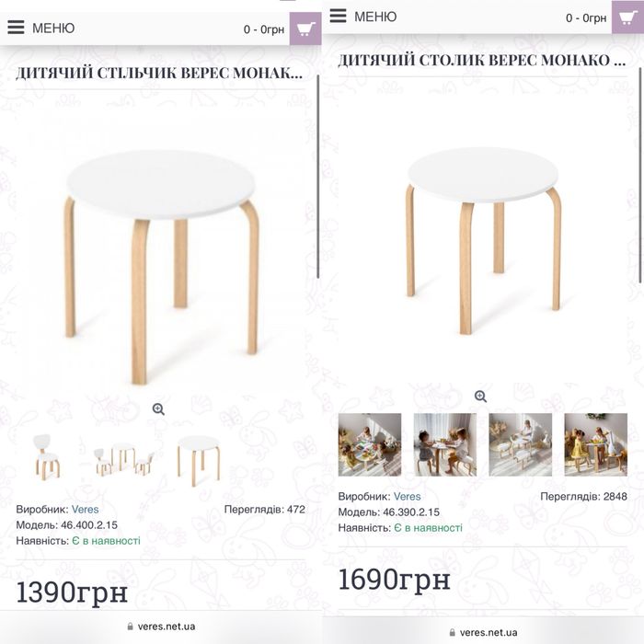
Task: Click the lock icon beside left veres.net.ua
Action: [x=130, y=627]
